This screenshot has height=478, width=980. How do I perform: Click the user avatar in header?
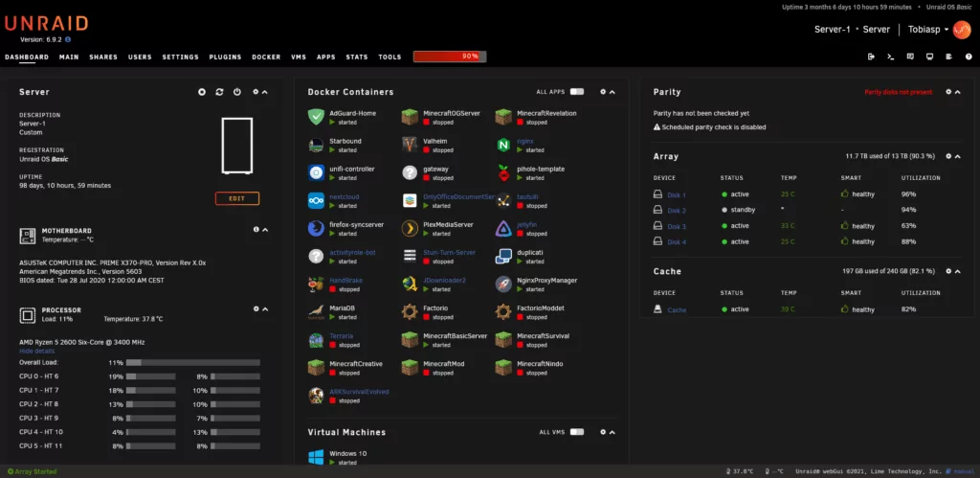point(961,30)
